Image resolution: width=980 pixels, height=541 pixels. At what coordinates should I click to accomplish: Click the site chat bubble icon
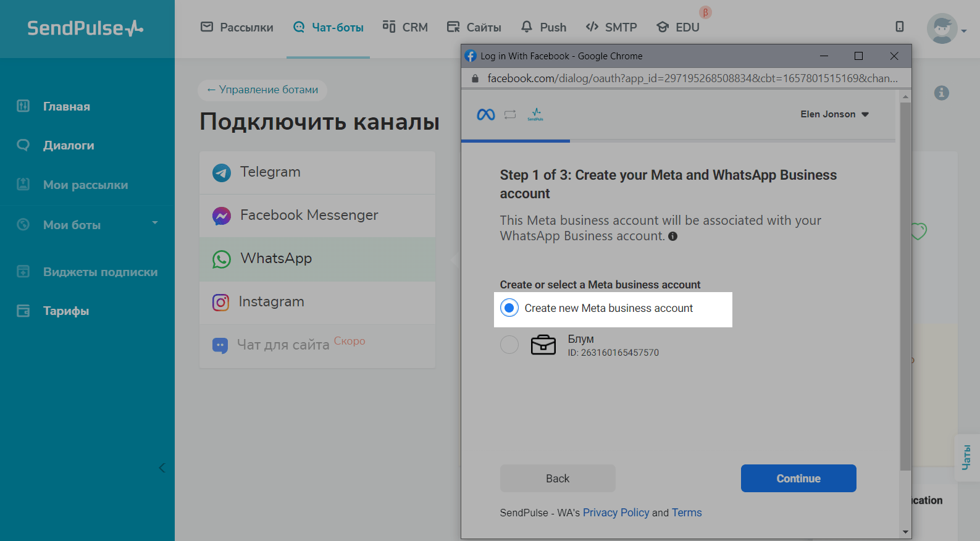[x=220, y=345]
